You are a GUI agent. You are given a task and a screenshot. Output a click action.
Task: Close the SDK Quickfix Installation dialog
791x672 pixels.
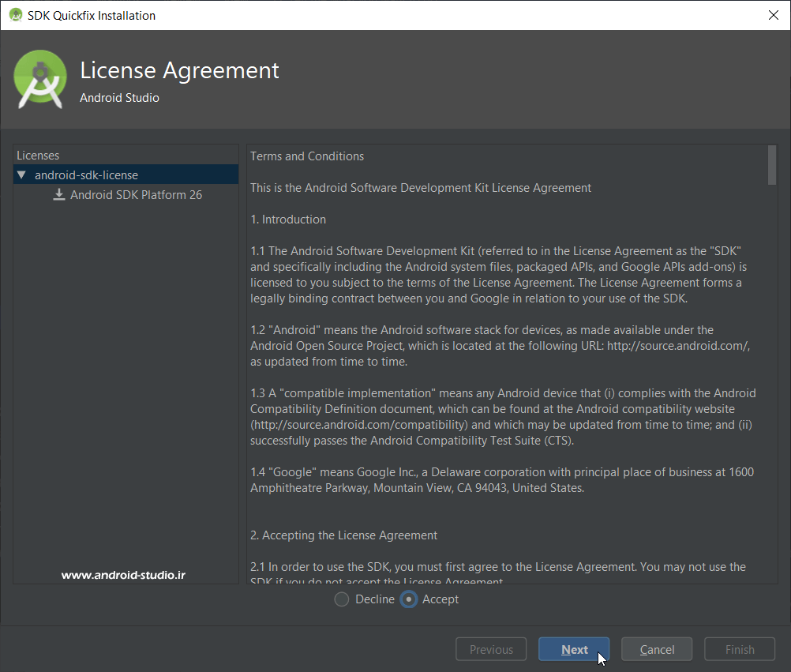pos(774,15)
